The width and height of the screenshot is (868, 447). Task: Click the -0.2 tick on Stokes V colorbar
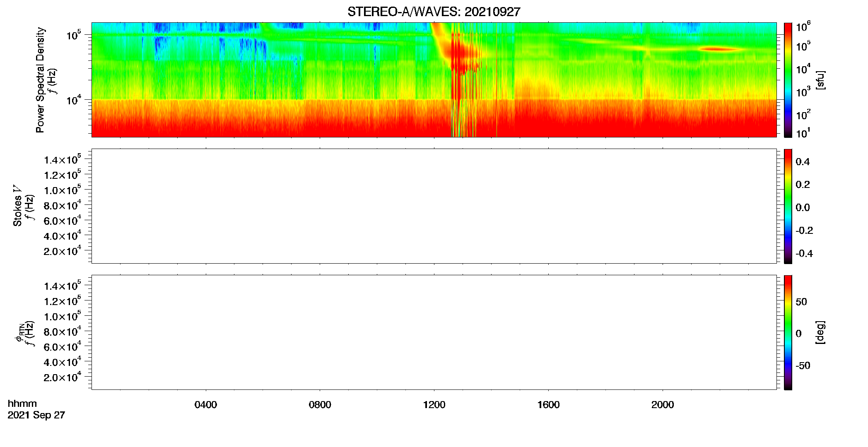coord(804,231)
